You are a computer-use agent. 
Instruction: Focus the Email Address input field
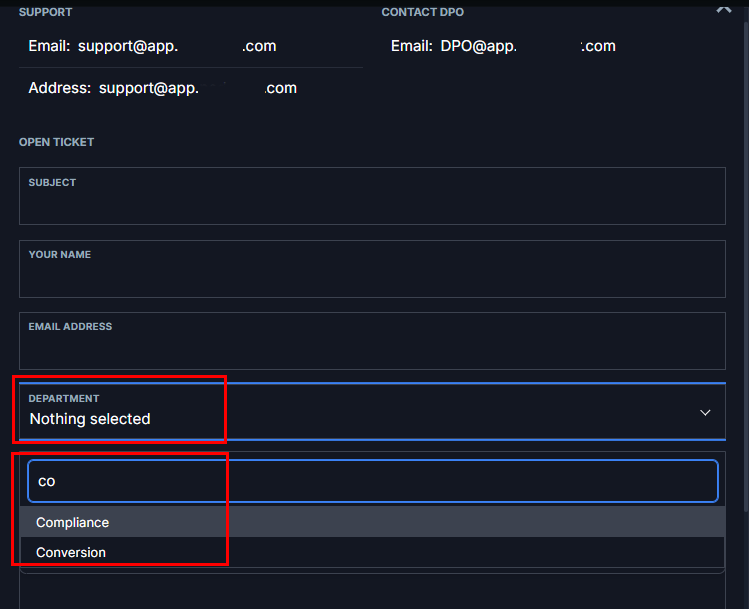tap(372, 347)
